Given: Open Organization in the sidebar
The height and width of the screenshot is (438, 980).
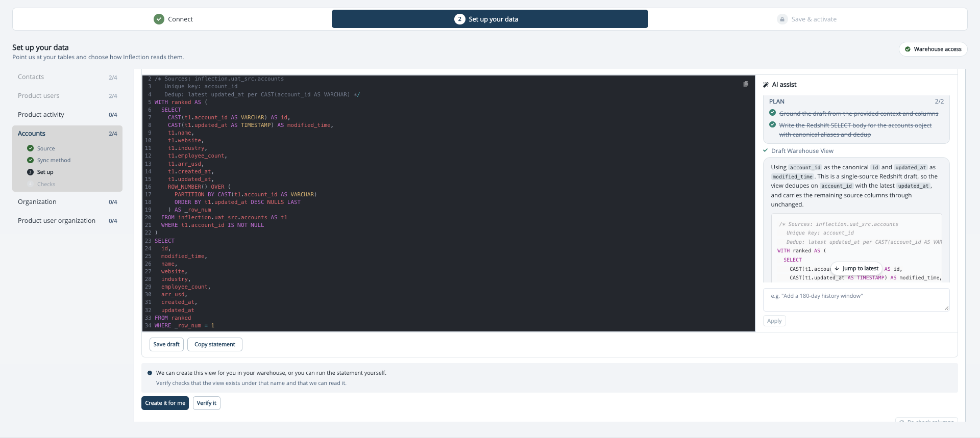Looking at the screenshot, I should pos(67,202).
